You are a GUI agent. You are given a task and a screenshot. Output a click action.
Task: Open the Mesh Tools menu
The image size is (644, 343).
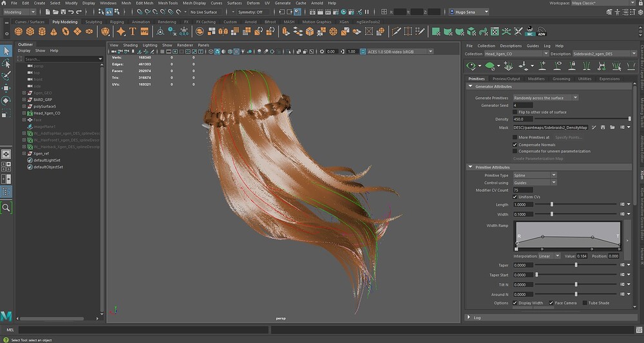click(167, 3)
